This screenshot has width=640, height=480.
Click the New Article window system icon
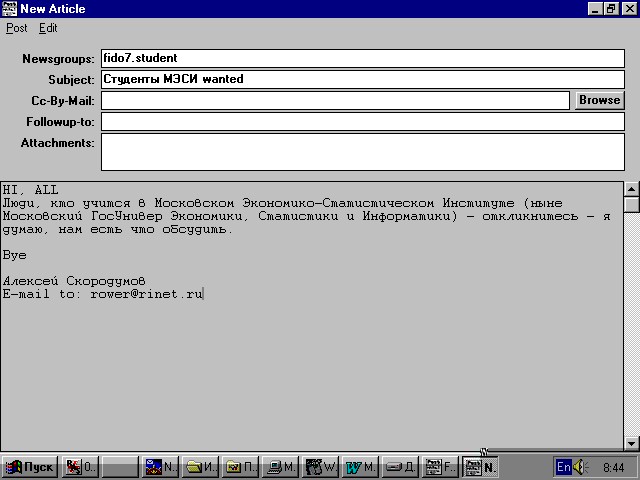pyautogui.click(x=9, y=9)
